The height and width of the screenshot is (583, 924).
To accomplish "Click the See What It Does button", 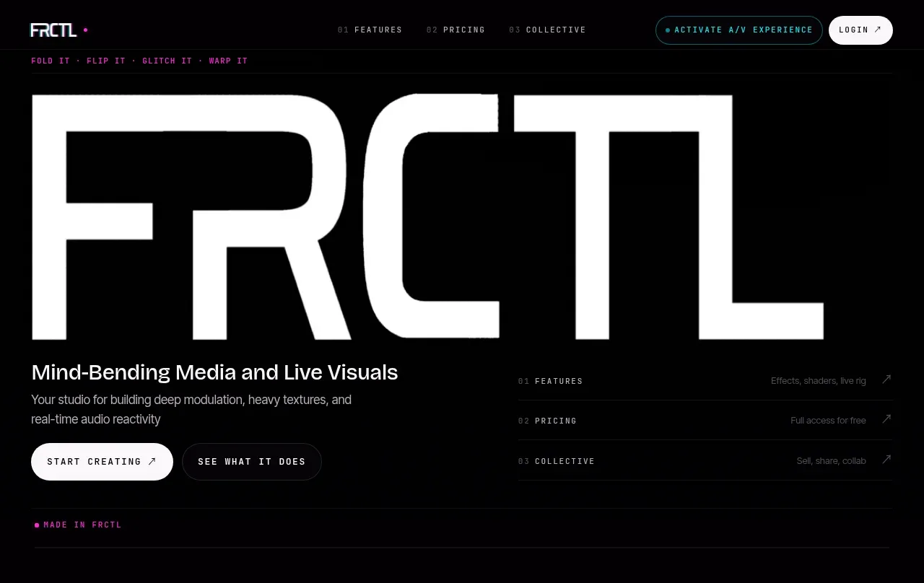I will click(x=252, y=462).
